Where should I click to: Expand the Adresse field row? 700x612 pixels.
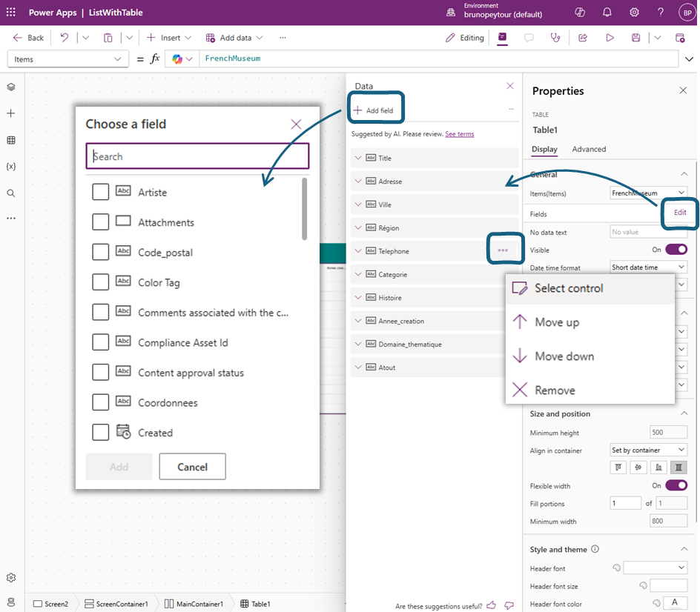358,182
